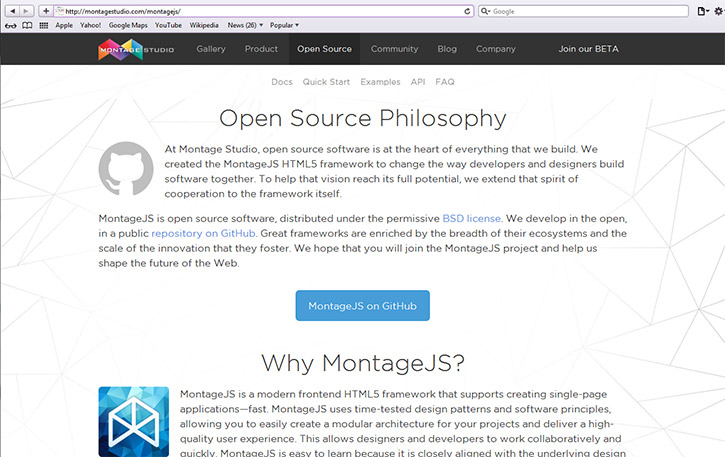Click the Montage Studio logo
The height and width of the screenshot is (457, 725).
[x=136, y=49]
